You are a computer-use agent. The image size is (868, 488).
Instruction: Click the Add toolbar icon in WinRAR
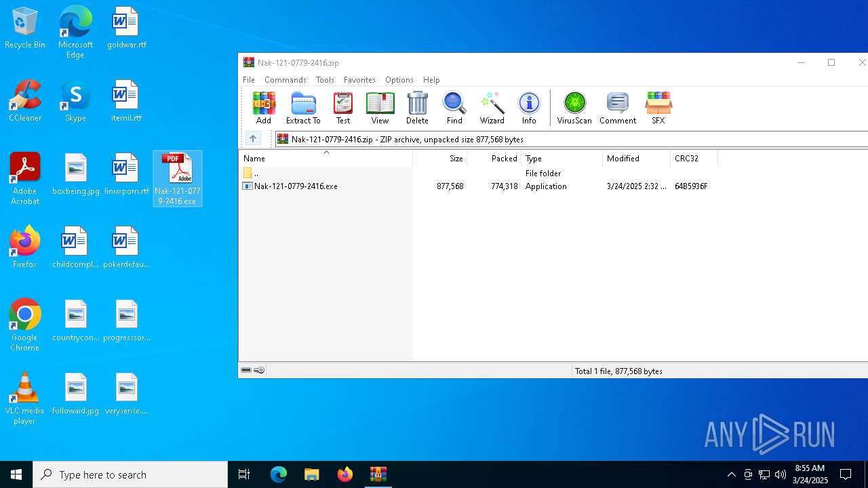(x=264, y=108)
